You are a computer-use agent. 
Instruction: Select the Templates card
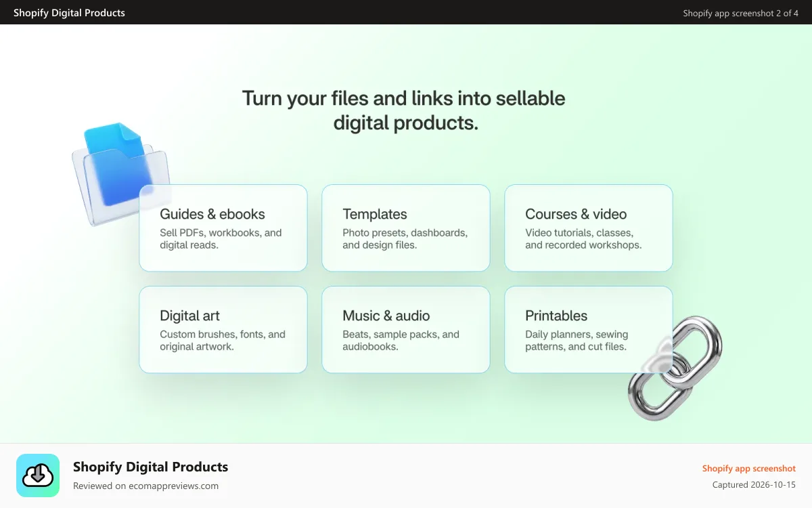(x=406, y=228)
